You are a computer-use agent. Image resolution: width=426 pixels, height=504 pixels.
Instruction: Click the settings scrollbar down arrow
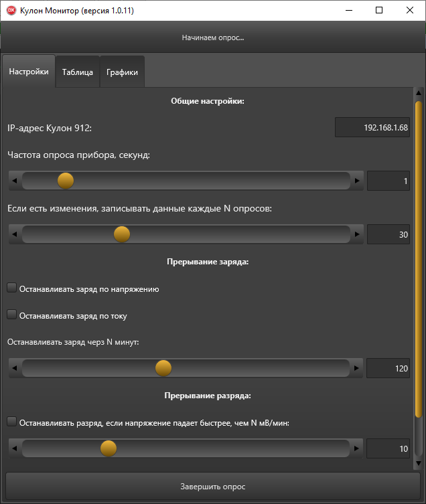[419, 463]
